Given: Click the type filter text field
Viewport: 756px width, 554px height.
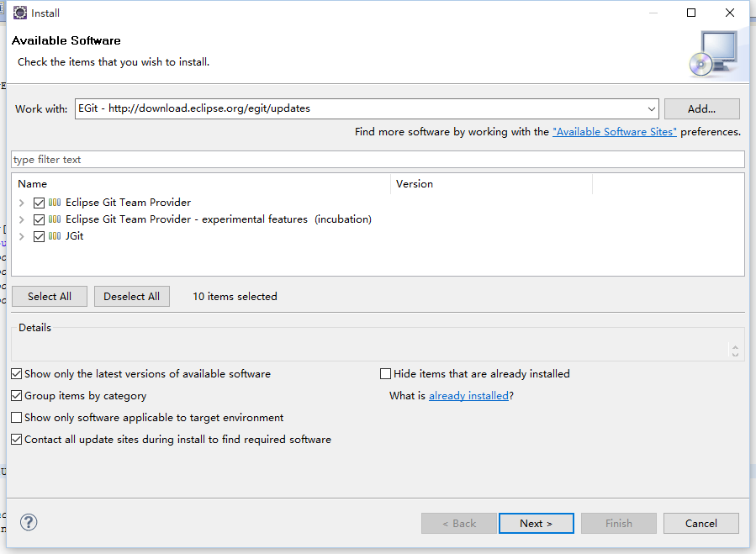Looking at the screenshot, I should (x=378, y=160).
